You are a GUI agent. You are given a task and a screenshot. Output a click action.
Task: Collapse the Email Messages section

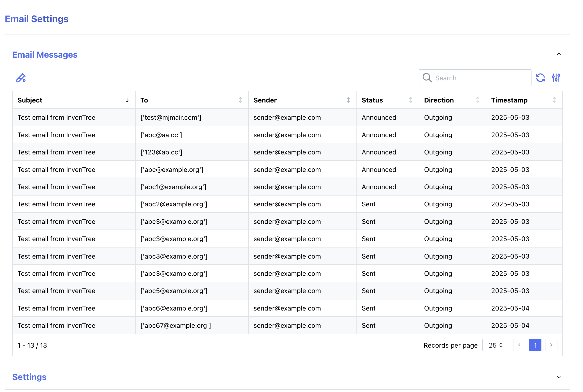pyautogui.click(x=559, y=54)
